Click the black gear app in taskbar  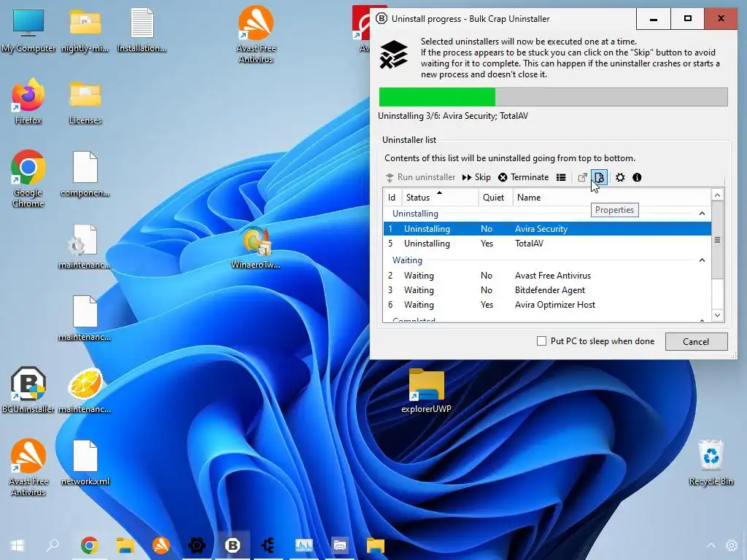pos(197,545)
